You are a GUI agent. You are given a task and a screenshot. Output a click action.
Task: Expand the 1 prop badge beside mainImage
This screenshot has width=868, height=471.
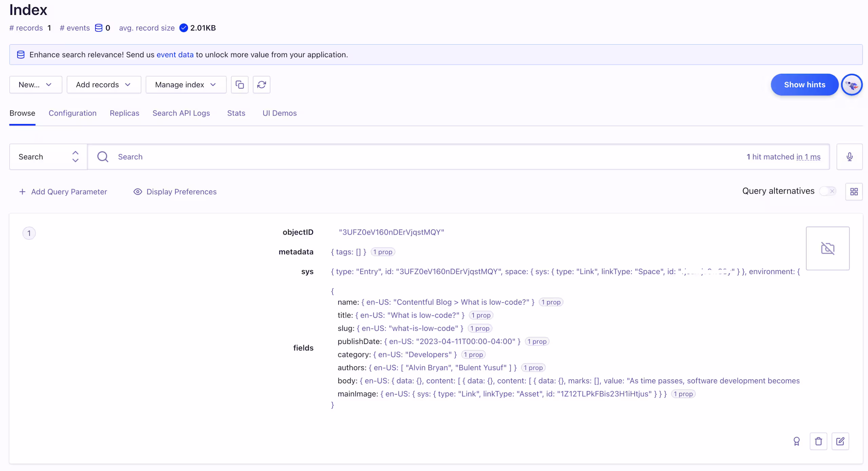pos(683,394)
